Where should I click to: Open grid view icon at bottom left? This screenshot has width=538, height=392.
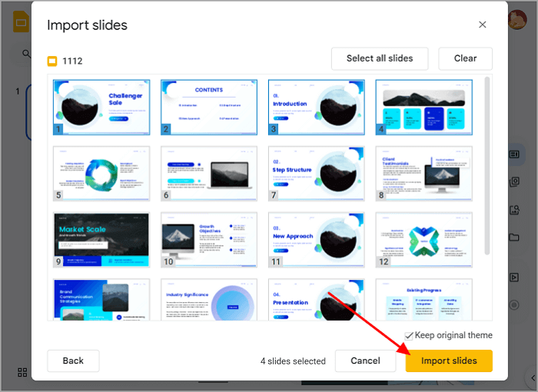pyautogui.click(x=22, y=372)
